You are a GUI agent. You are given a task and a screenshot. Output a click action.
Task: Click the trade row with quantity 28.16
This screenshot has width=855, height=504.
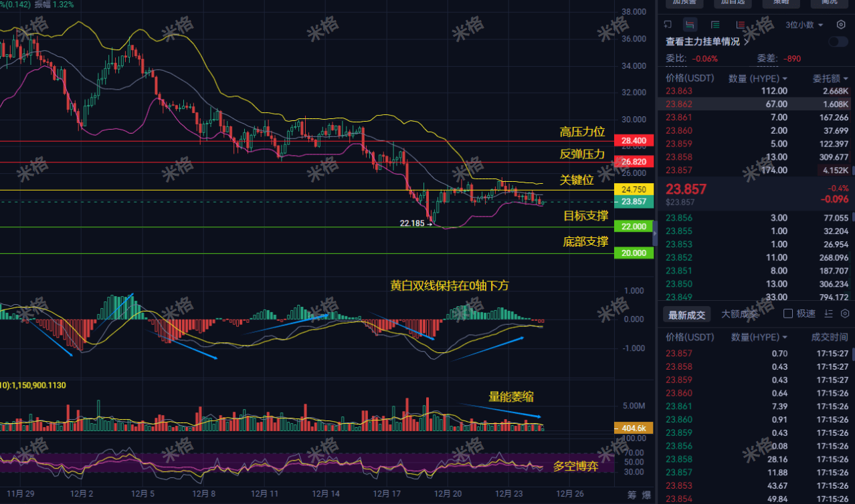point(756,459)
